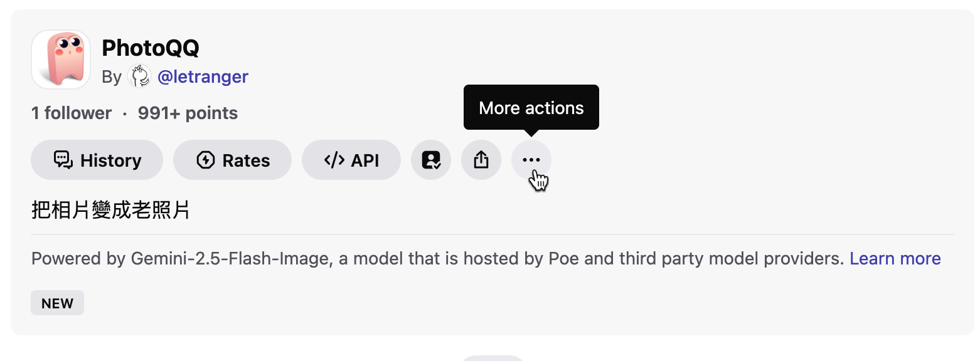
Task: Open the More actions ellipsis menu
Action: [531, 160]
